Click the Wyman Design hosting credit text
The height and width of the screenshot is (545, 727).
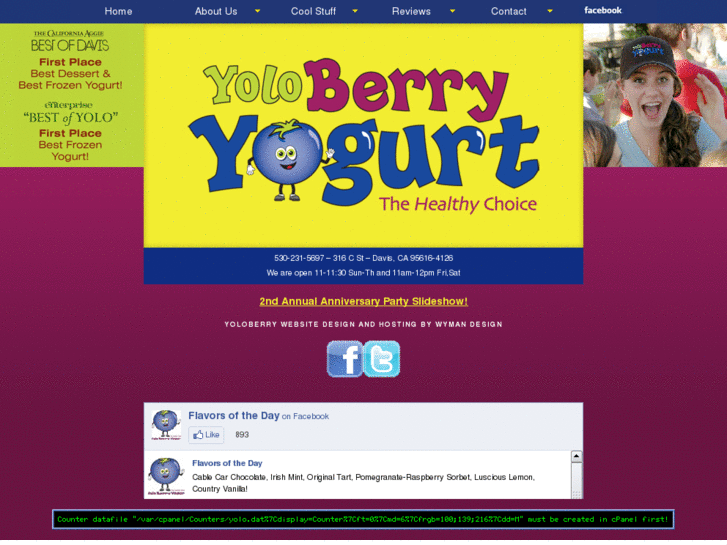[364, 324]
